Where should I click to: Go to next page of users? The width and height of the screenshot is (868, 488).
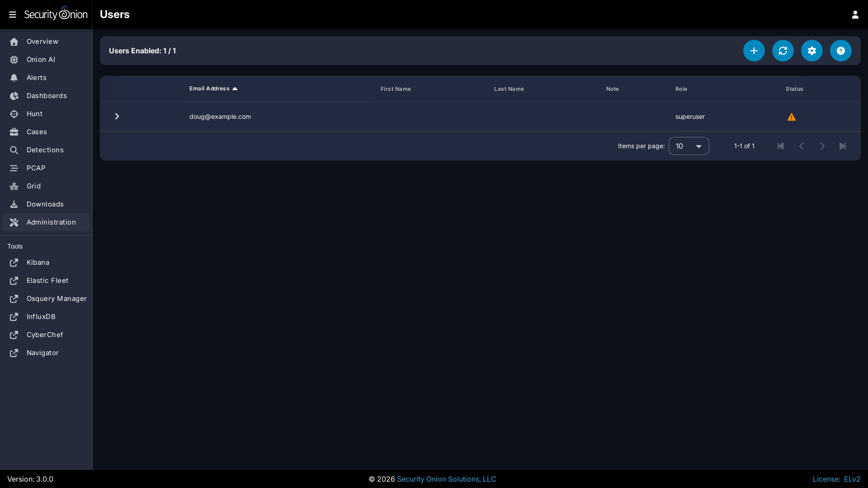pos(822,146)
